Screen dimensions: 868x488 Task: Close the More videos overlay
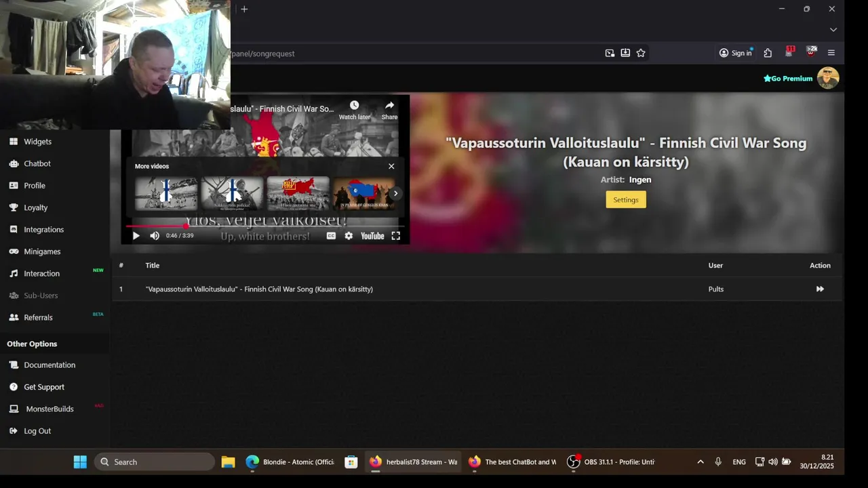point(391,166)
